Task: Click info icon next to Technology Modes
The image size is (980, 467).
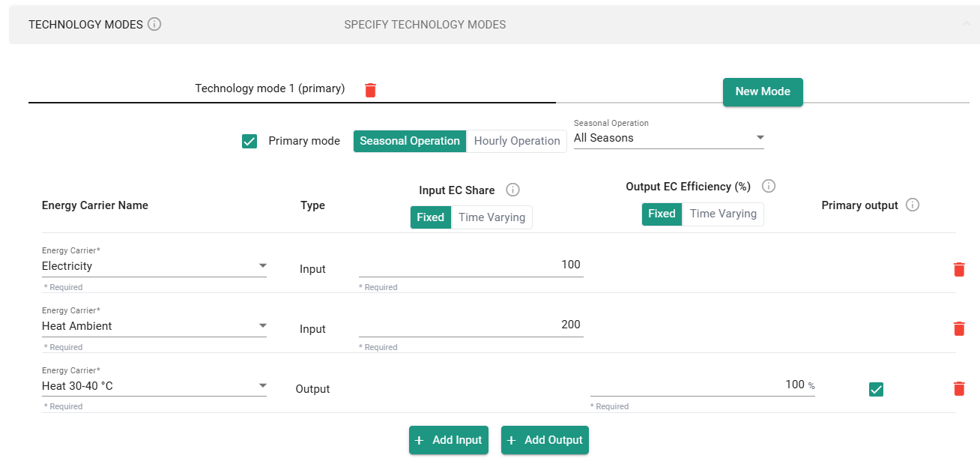Action: (x=154, y=25)
